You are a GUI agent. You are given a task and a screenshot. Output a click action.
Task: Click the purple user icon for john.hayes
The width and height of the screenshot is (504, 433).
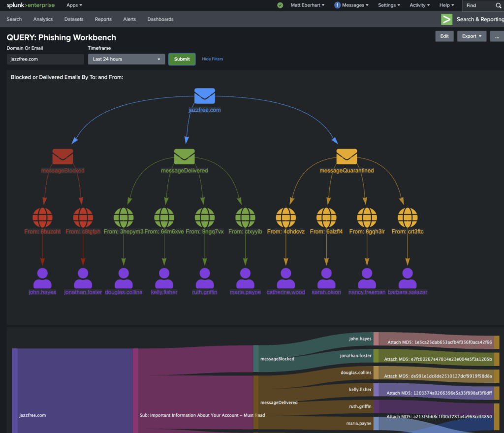(42, 278)
